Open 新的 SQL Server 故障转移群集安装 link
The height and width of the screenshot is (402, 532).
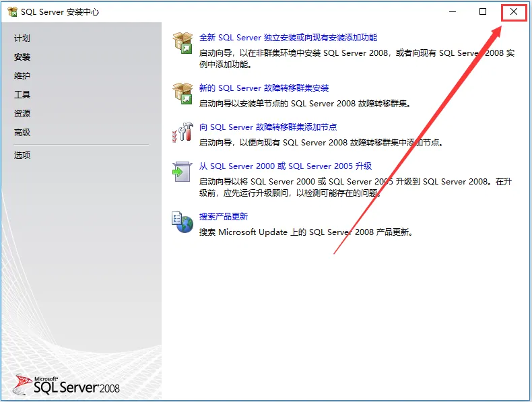(x=264, y=88)
